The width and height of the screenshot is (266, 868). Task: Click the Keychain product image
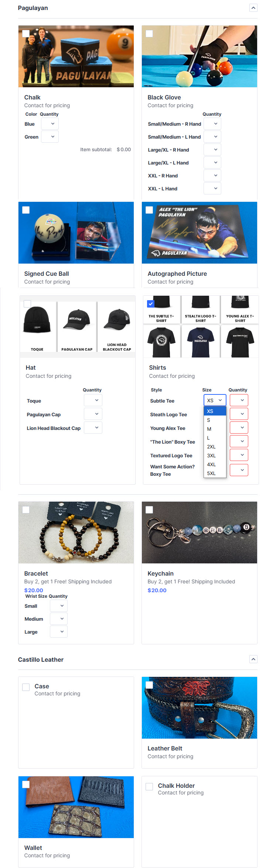point(199,532)
